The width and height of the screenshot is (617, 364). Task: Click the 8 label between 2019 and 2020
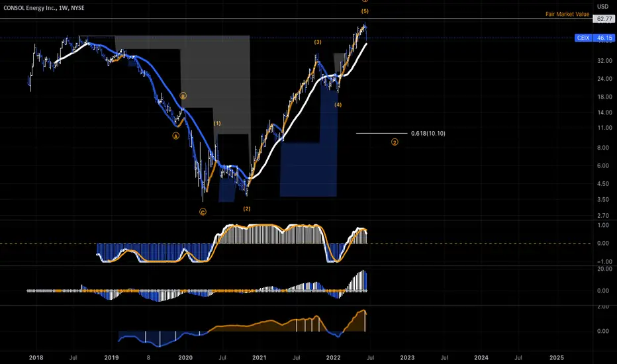click(x=148, y=357)
